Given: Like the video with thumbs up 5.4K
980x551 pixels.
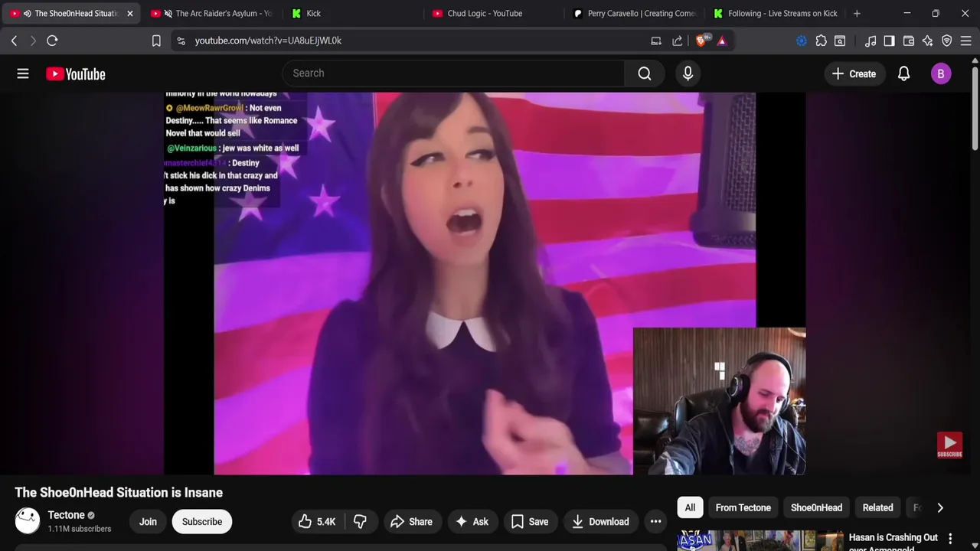Looking at the screenshot, I should (317, 522).
